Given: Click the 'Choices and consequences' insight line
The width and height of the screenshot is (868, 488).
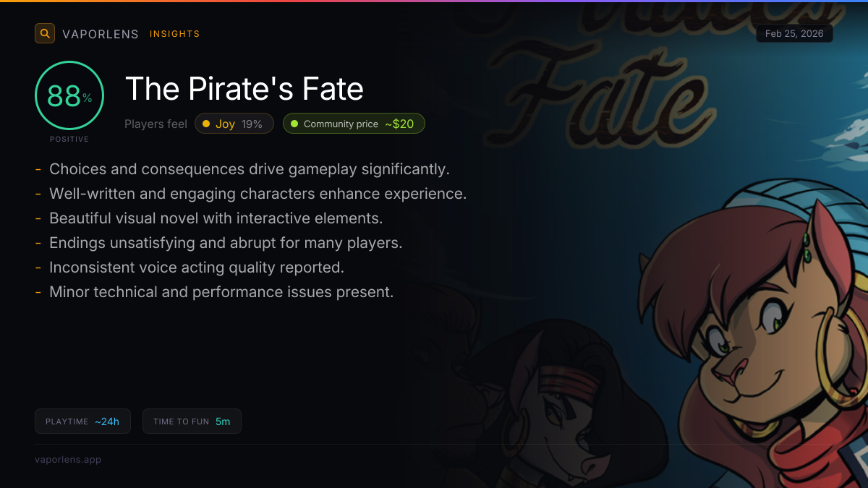Looking at the screenshot, I should click(249, 169).
